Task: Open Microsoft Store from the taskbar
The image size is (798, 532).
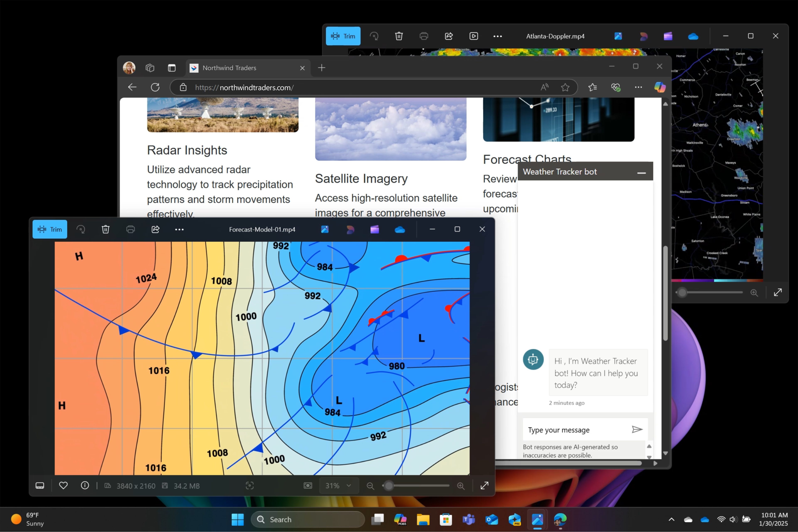Action: [x=446, y=520]
